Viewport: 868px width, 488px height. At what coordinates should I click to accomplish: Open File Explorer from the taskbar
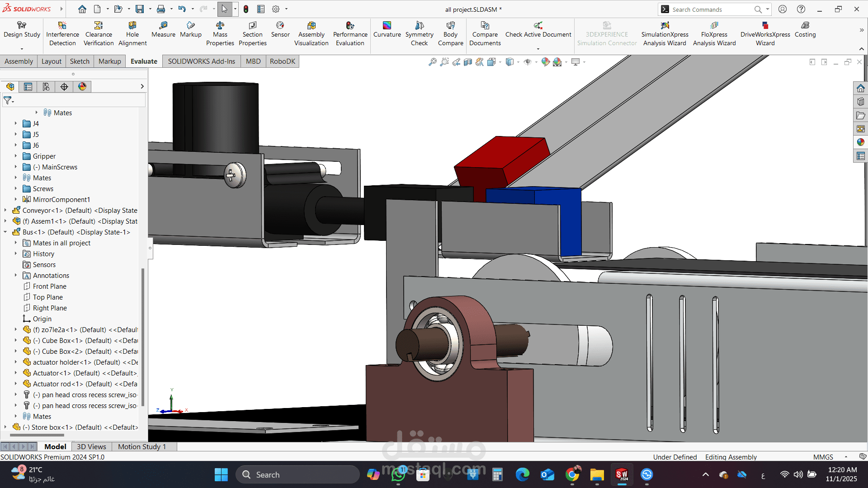597,474
